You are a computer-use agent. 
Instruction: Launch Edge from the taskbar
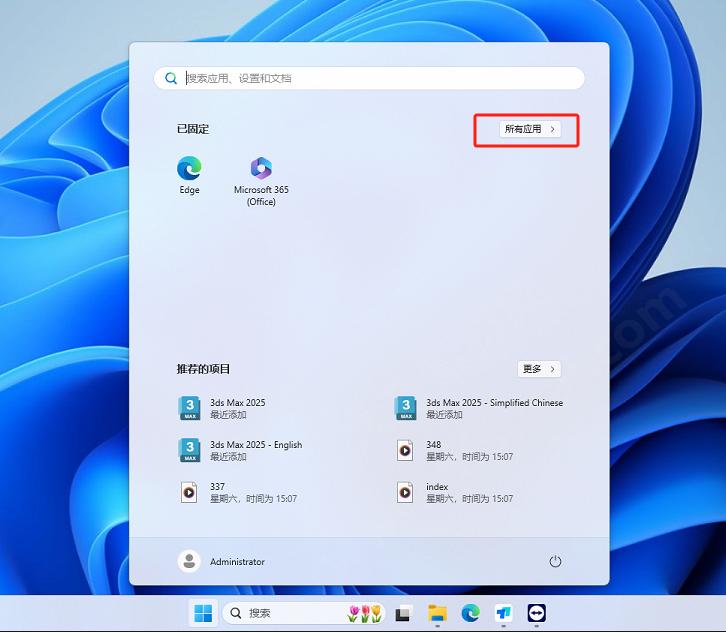pos(470,613)
